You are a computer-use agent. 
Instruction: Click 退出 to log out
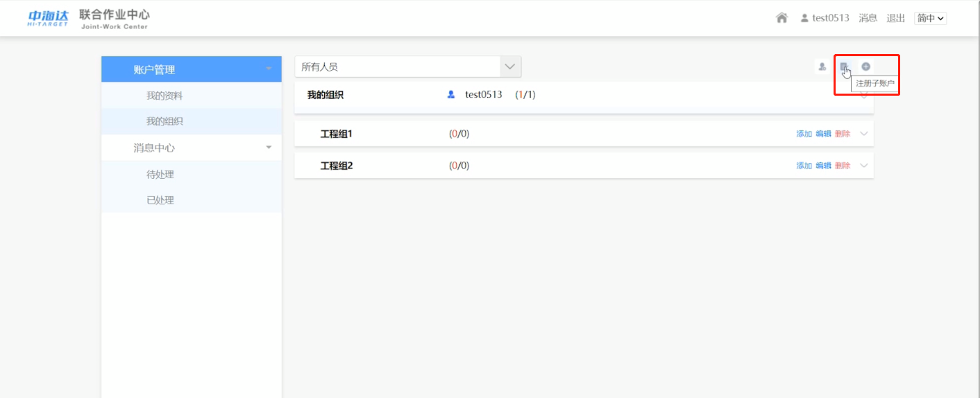pyautogui.click(x=896, y=18)
